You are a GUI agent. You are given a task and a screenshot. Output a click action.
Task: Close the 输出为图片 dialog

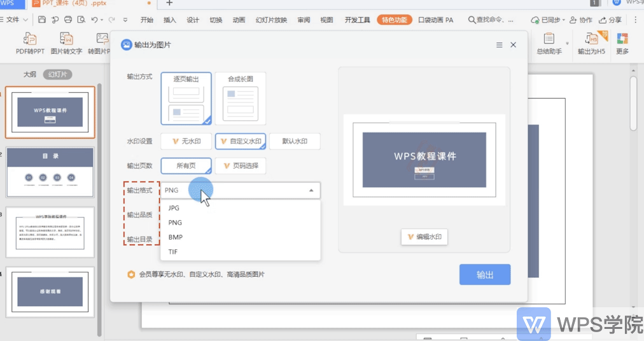coord(514,45)
